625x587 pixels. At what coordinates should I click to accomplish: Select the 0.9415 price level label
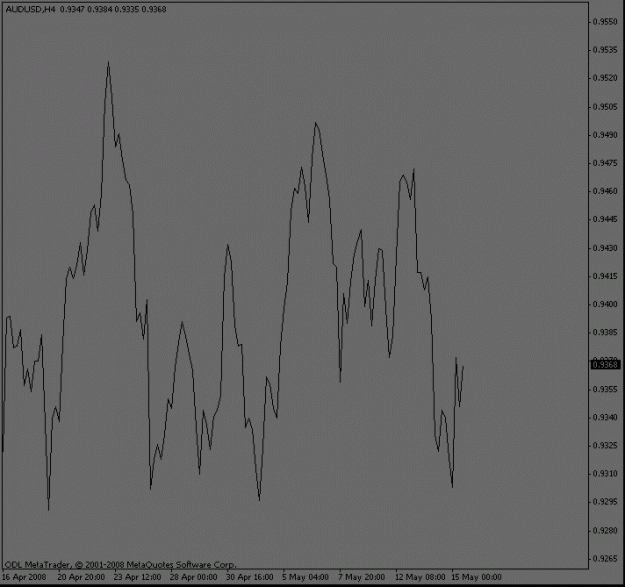605,276
